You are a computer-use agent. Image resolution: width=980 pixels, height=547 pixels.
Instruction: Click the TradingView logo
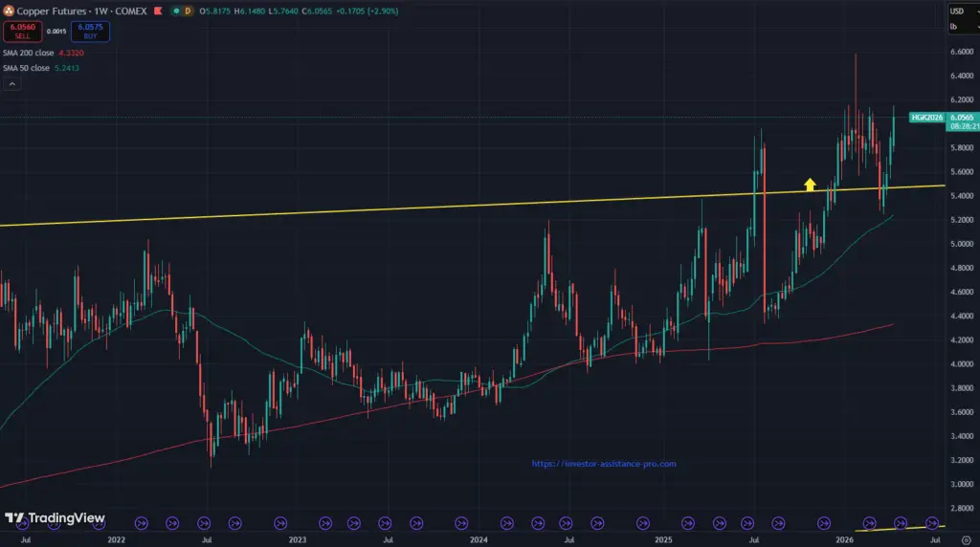click(x=55, y=518)
